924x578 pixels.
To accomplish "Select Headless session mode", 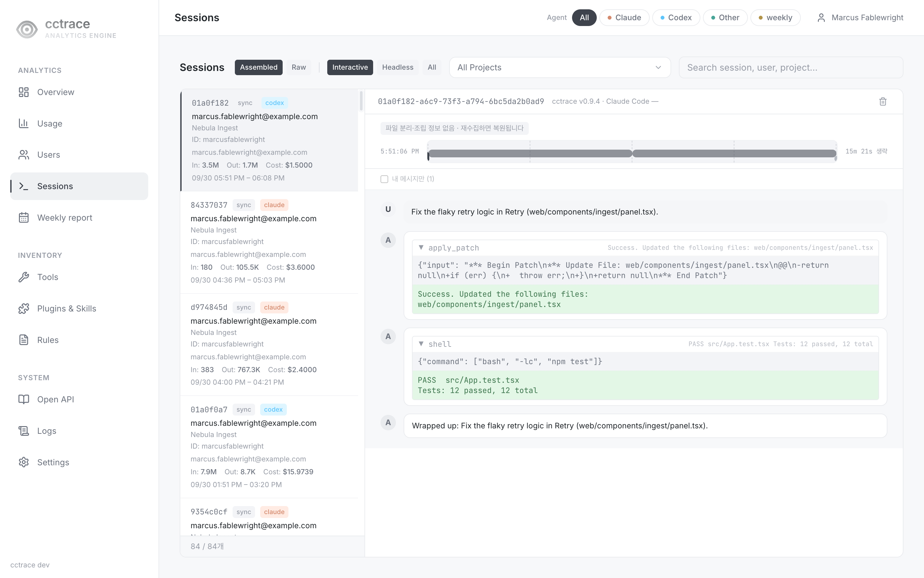I will [398, 67].
